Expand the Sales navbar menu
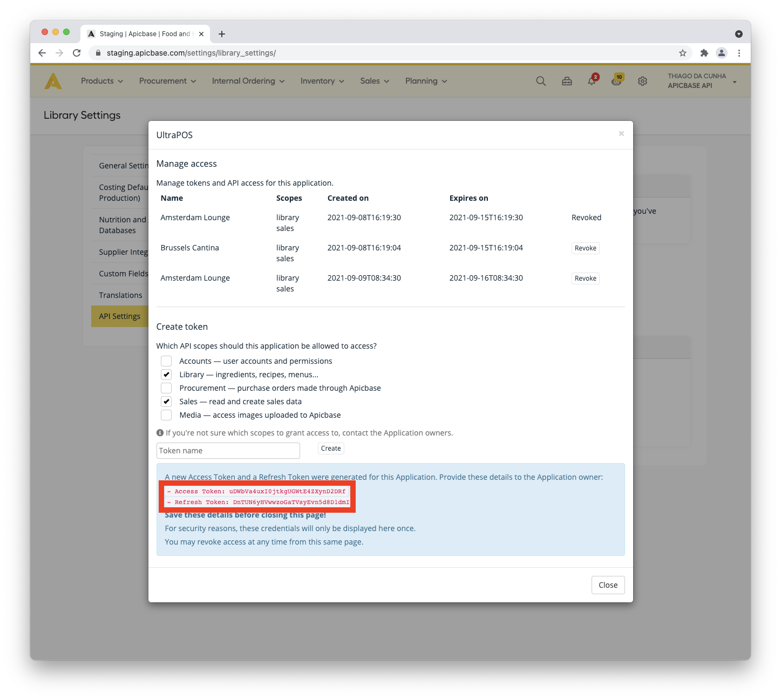This screenshot has width=781, height=700. pyautogui.click(x=375, y=81)
